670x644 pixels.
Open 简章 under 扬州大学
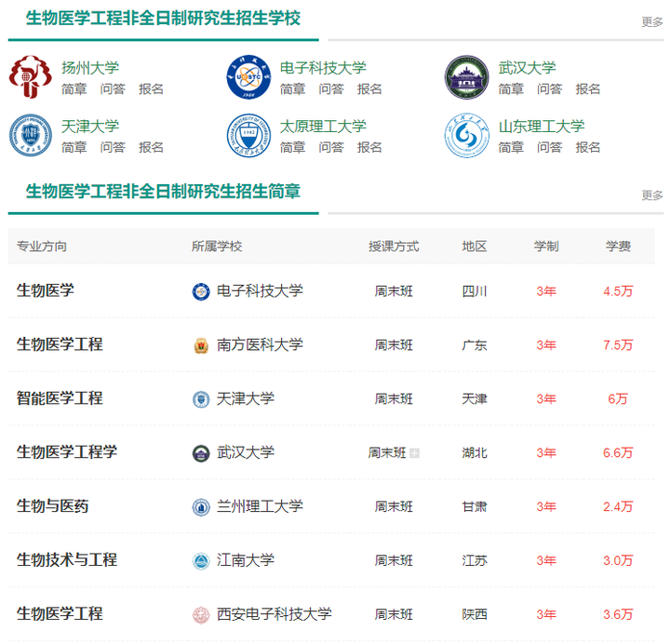point(74,89)
